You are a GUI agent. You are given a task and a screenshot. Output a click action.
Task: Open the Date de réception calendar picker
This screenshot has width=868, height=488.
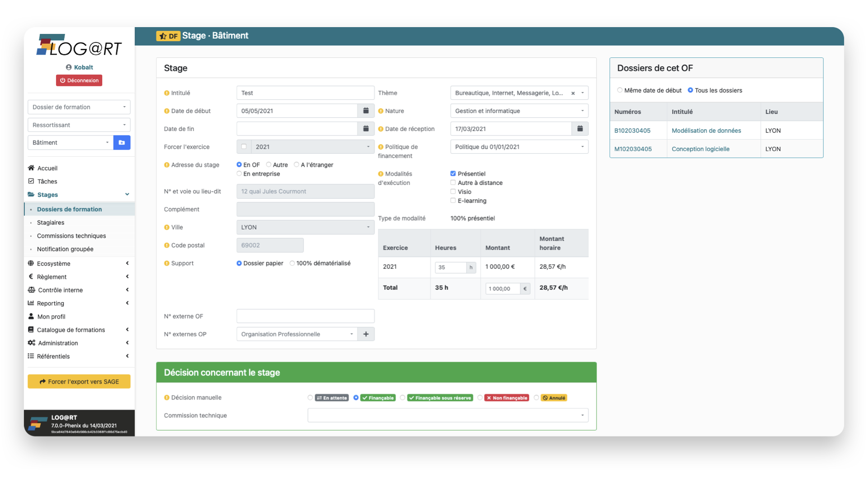coord(580,129)
